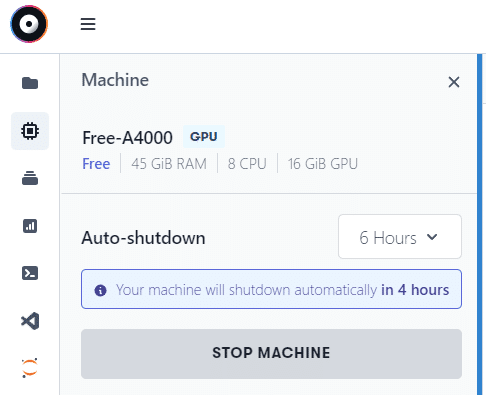Click the blue Free pricing link
This screenshot has width=486, height=395.
[x=96, y=164]
